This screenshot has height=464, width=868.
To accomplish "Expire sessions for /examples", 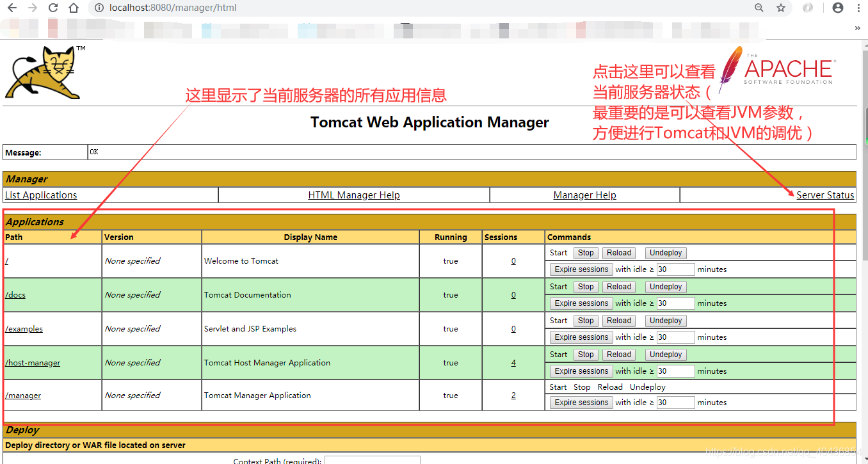I will [x=581, y=337].
